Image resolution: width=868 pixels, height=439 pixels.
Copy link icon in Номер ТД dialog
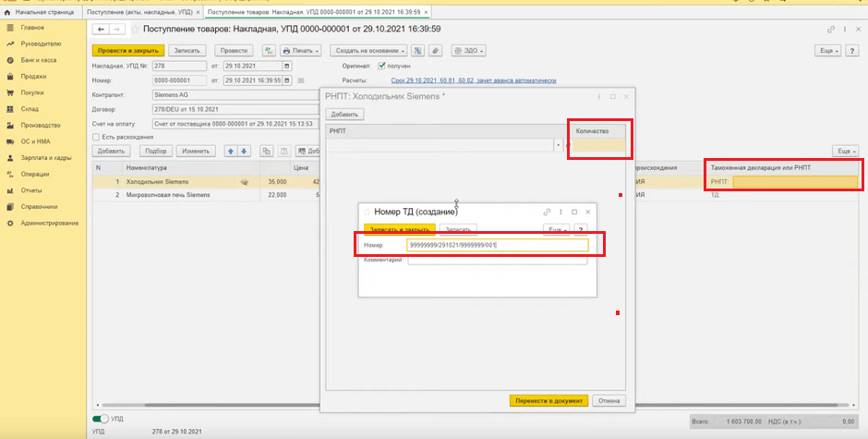[547, 212]
